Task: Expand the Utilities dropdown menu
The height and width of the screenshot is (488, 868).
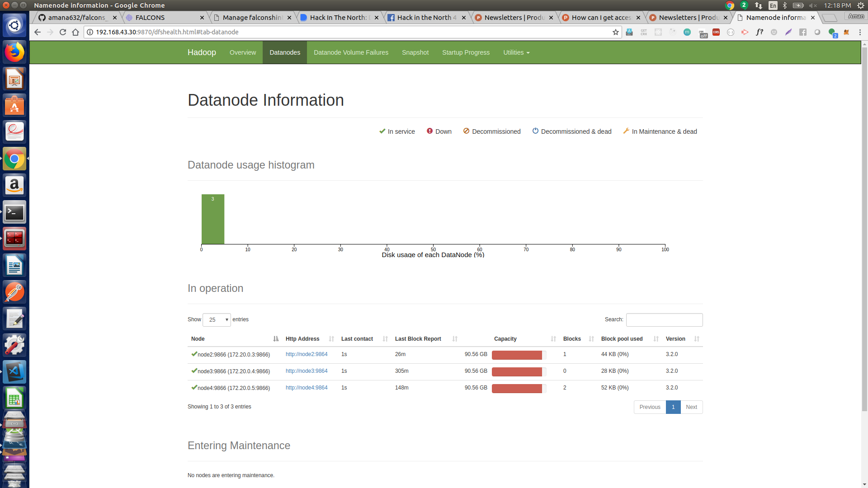Action: (x=516, y=52)
